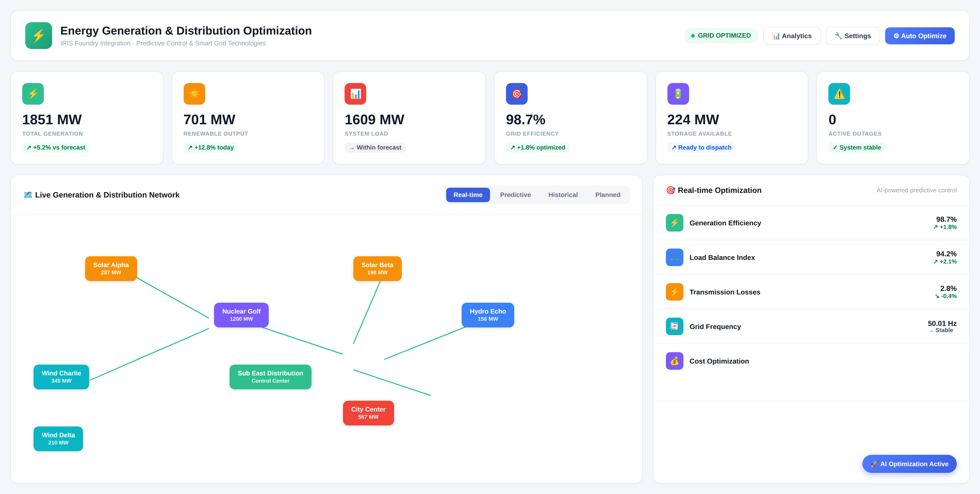Click the red bar chart System Load icon
980x494 pixels.
pyautogui.click(x=355, y=94)
